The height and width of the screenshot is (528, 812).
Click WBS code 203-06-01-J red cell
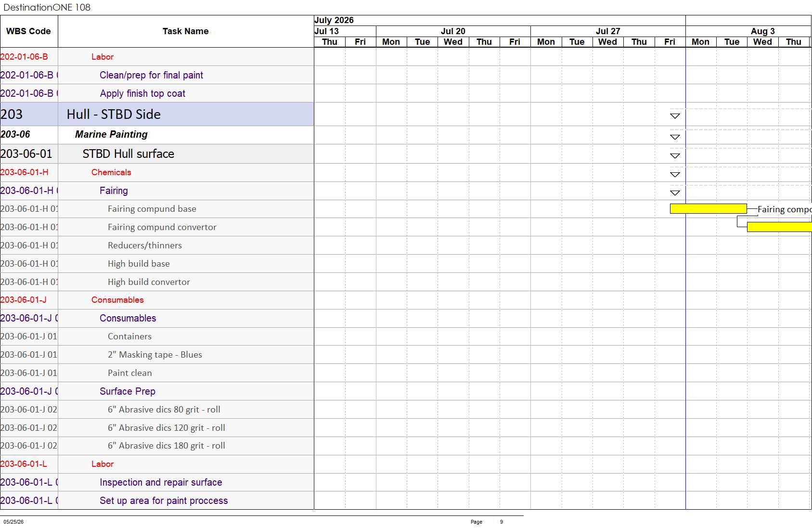click(x=29, y=300)
